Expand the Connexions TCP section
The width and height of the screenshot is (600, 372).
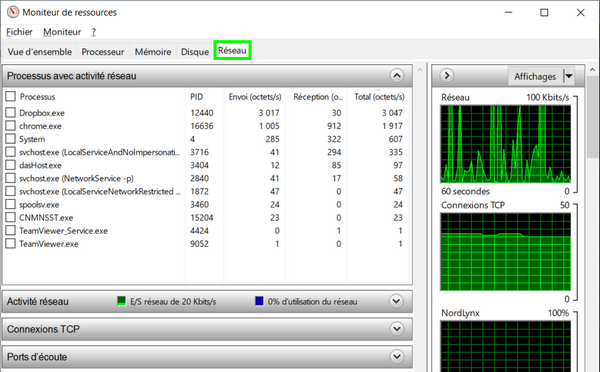pos(397,329)
